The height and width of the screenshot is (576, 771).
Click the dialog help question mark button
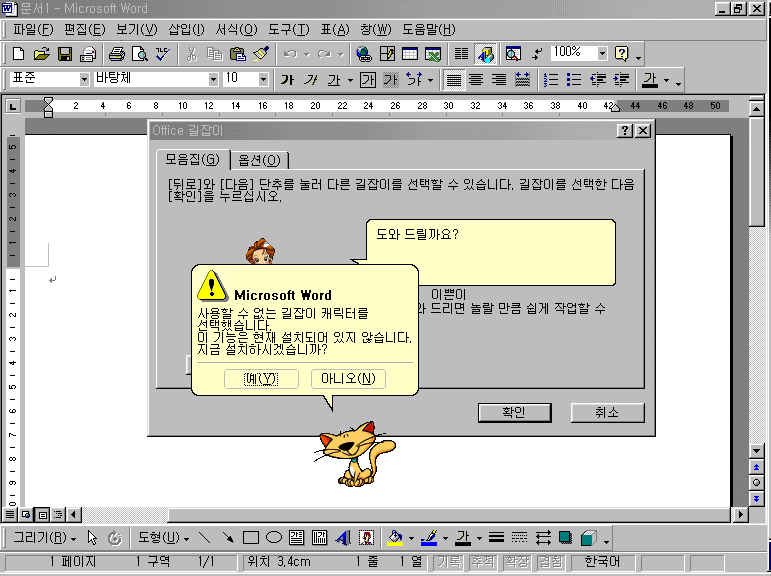pyautogui.click(x=625, y=130)
